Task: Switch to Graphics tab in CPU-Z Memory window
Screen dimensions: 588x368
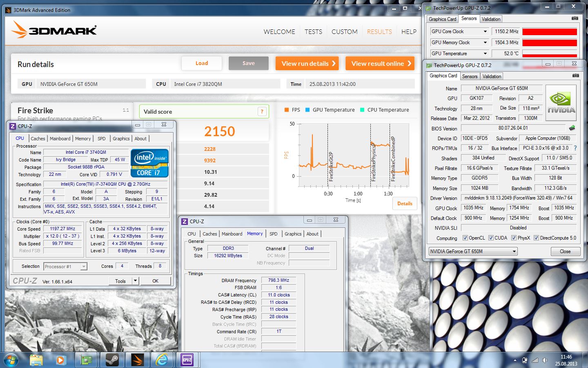Action: pyautogui.click(x=293, y=234)
